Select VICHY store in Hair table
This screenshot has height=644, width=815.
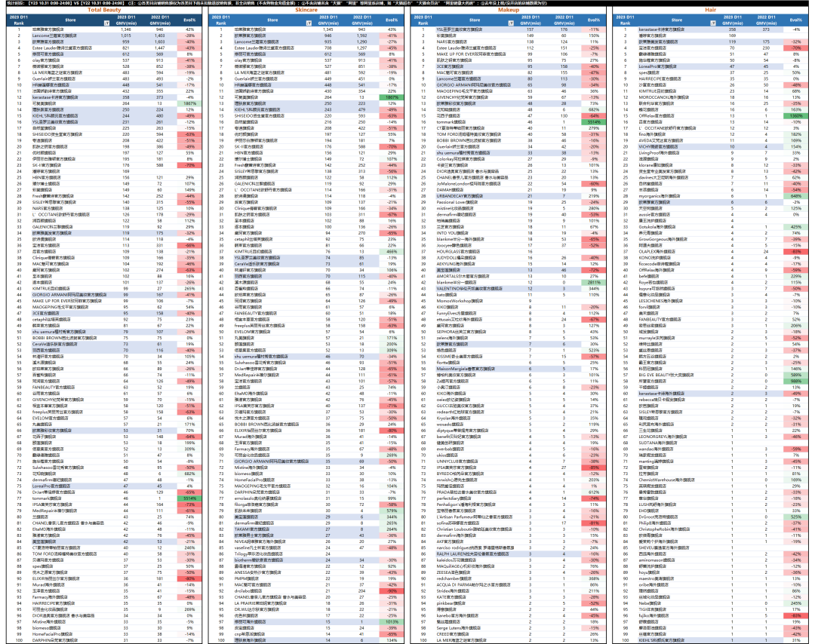pos(658,146)
